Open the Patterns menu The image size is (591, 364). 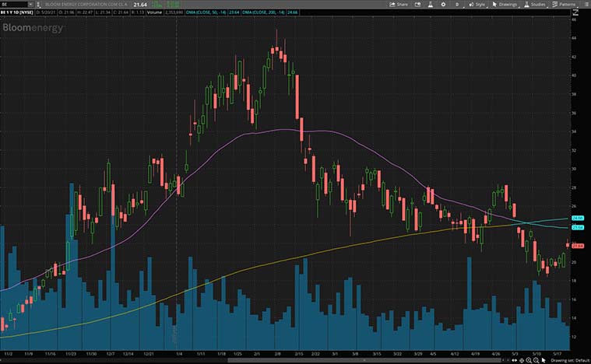565,4
